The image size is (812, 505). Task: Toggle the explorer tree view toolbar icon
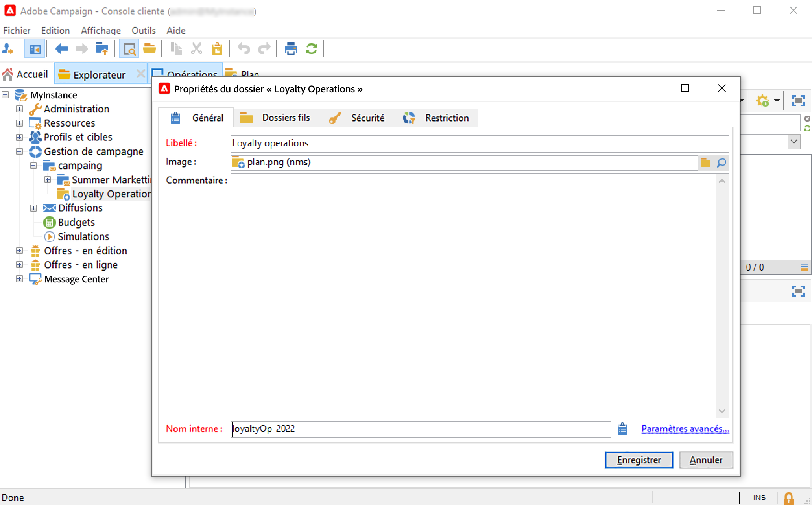(35, 49)
